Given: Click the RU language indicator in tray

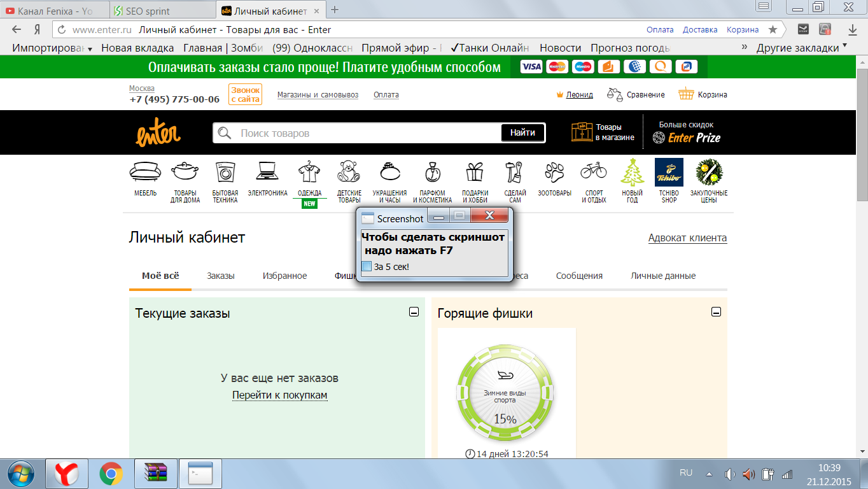Looking at the screenshot, I should point(686,473).
